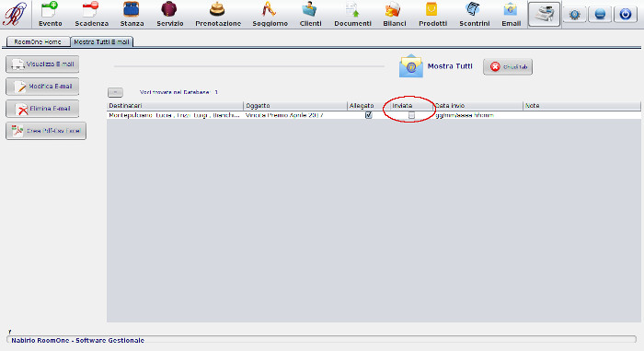Click the cash register toolbar button
This screenshot has height=351, width=644.
(x=544, y=14)
